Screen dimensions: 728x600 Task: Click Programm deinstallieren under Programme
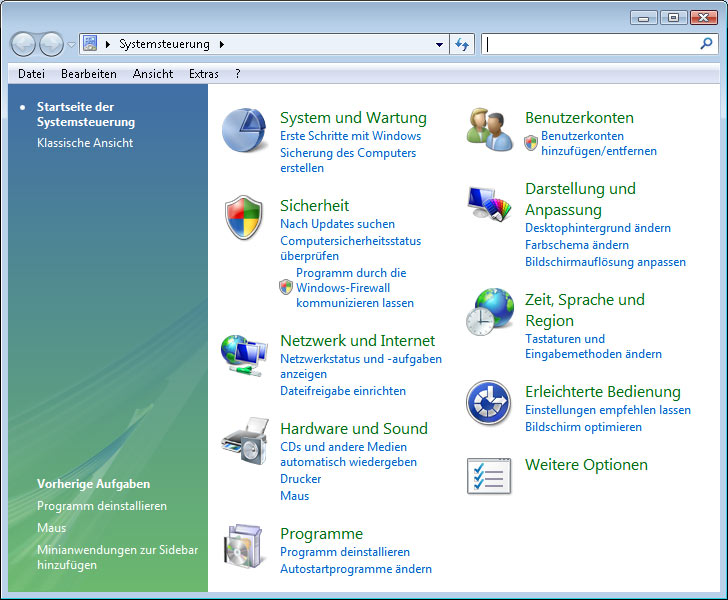click(345, 552)
